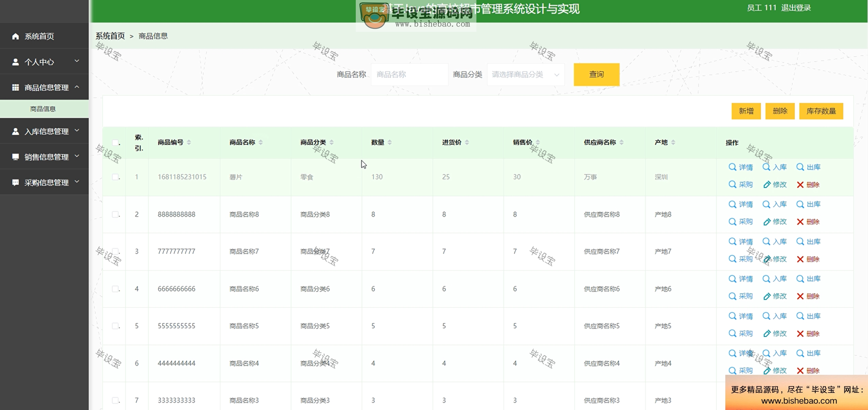Viewport: 868px width, 410px height.
Task: Open 详情 for 商品名称7
Action: [x=740, y=242]
